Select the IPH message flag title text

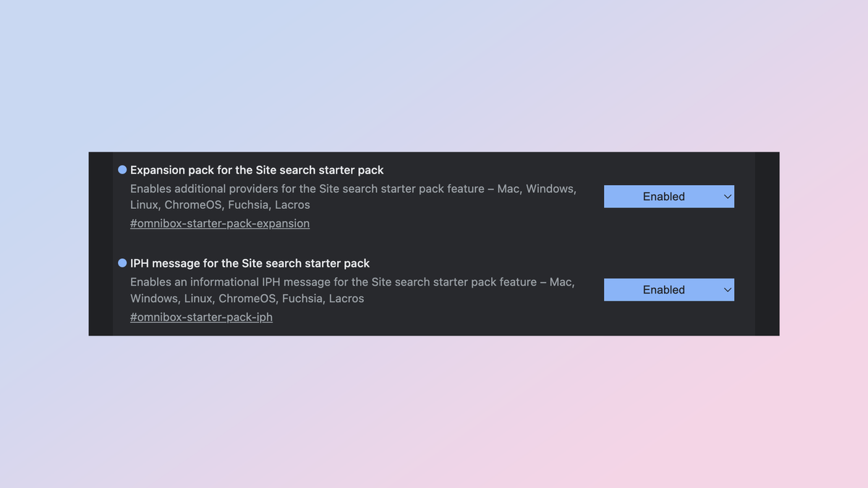[x=250, y=263]
